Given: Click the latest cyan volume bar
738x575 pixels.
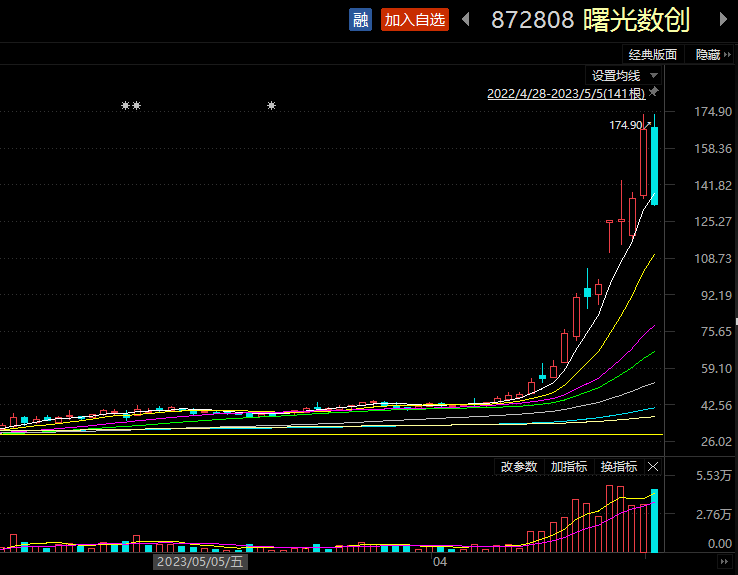Looking at the screenshot, I should [654, 520].
